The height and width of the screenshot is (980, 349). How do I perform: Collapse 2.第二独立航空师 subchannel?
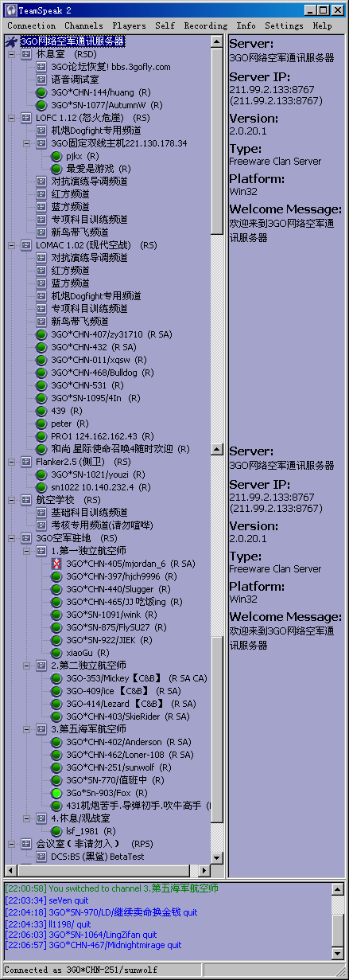click(26, 666)
